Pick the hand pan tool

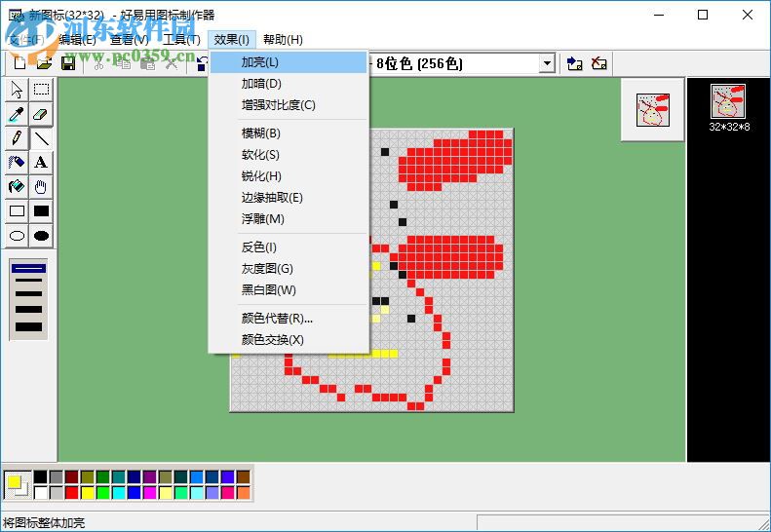(x=41, y=187)
